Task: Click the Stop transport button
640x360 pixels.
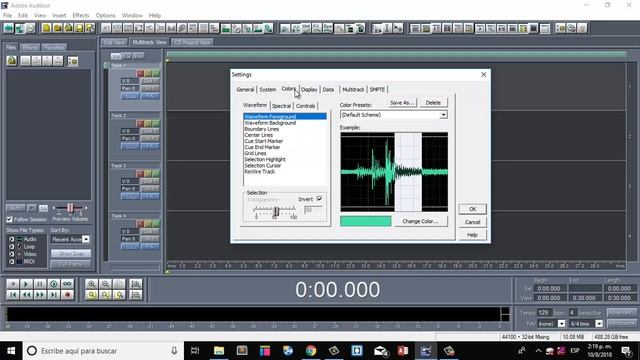Action: 13,284
